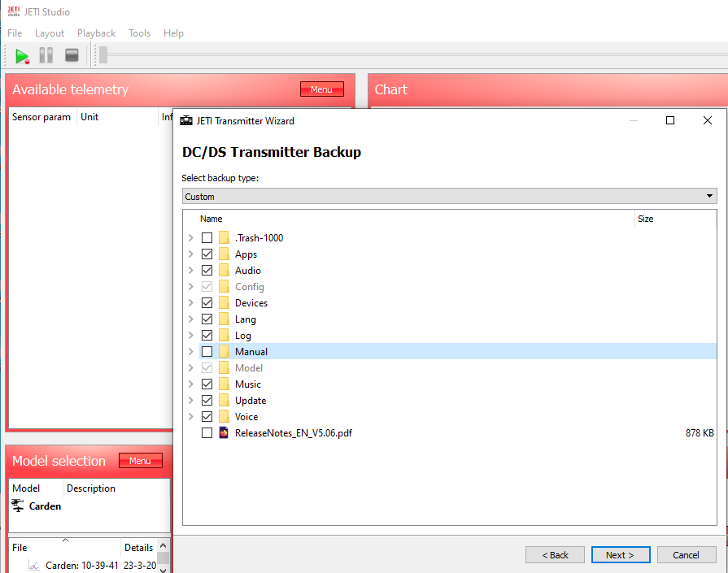Expand the Model folder node

point(191,367)
